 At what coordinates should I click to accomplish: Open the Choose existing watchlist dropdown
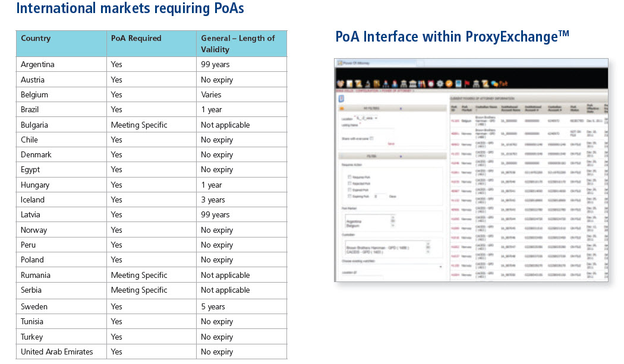440,267
